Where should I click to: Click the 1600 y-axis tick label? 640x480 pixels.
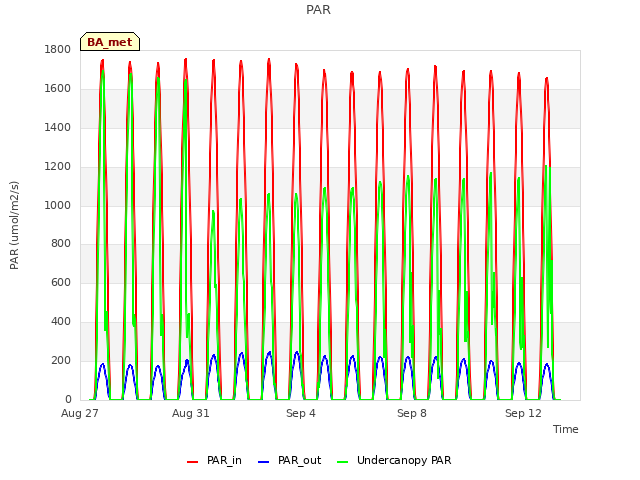click(x=58, y=88)
